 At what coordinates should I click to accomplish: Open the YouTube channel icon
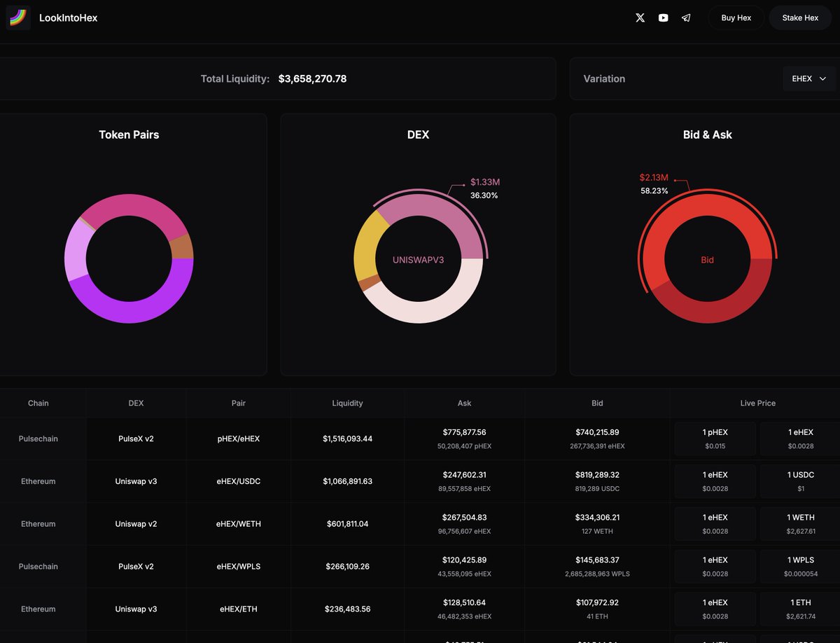tap(663, 18)
